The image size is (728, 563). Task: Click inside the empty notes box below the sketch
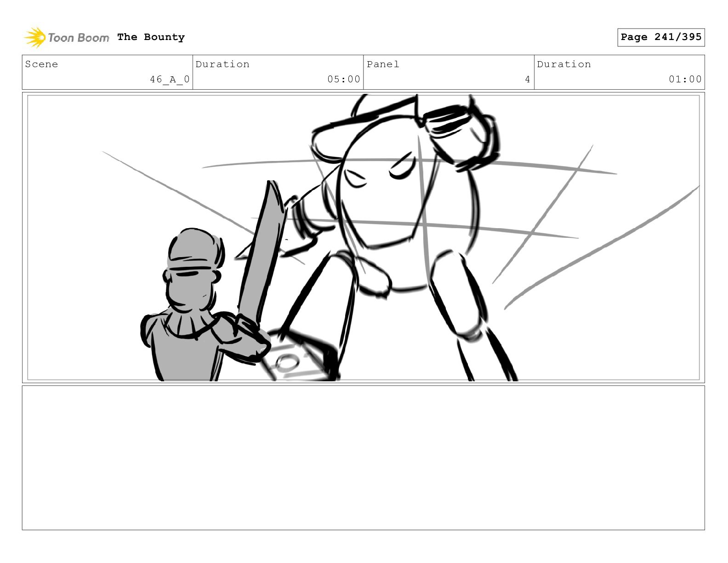coord(364,458)
